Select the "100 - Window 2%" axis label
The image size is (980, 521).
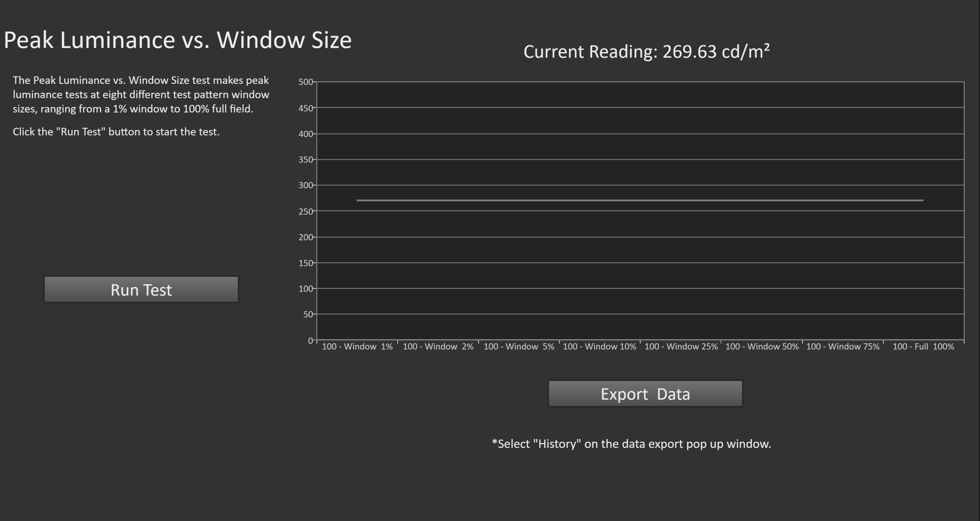pyautogui.click(x=438, y=346)
